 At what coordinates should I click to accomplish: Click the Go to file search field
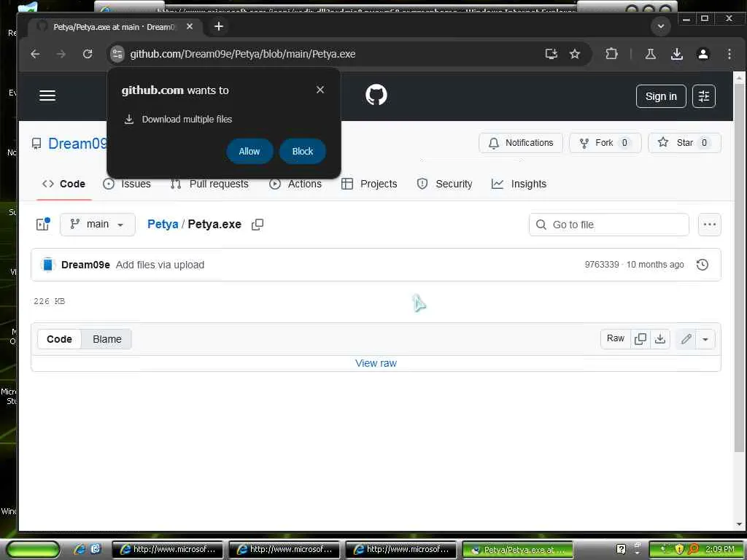[609, 225]
